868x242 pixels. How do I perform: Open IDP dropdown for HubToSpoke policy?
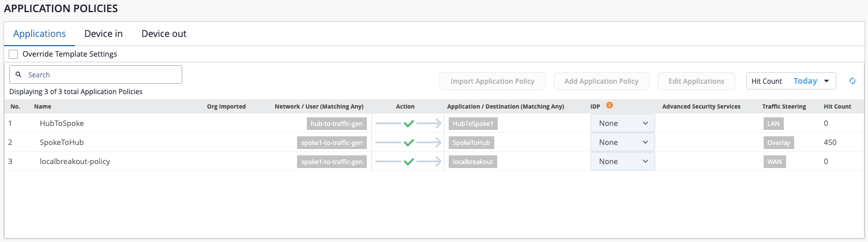[622, 124]
